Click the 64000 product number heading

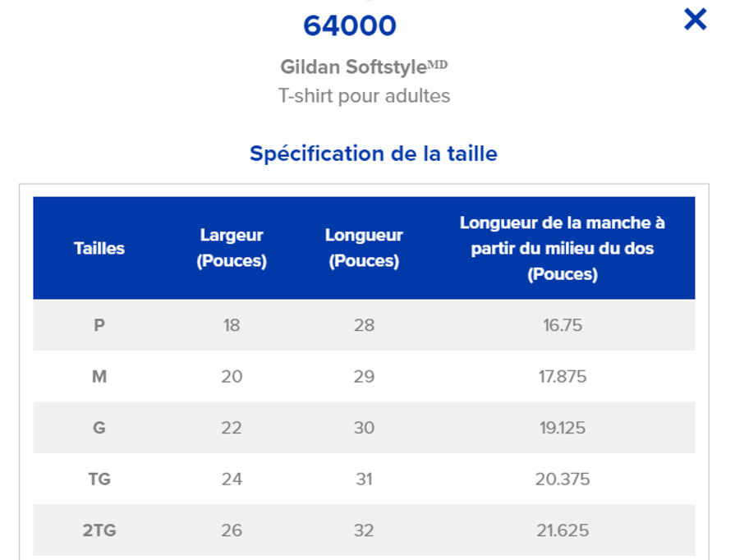(349, 25)
